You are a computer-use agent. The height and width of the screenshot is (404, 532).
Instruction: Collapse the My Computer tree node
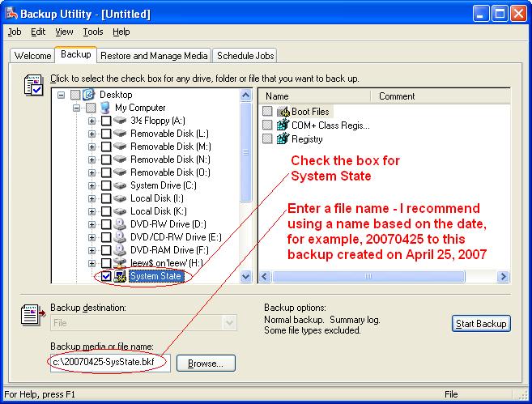coord(77,108)
